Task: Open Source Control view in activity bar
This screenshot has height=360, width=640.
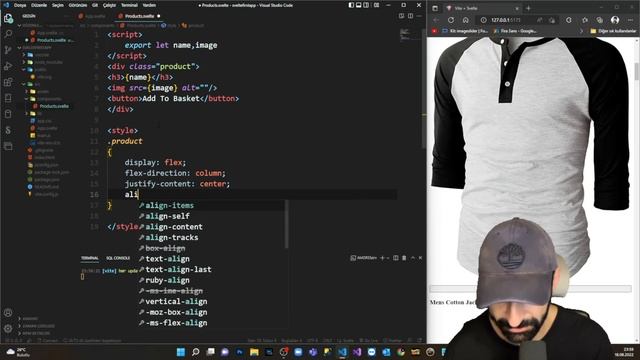Action: click(x=8, y=50)
